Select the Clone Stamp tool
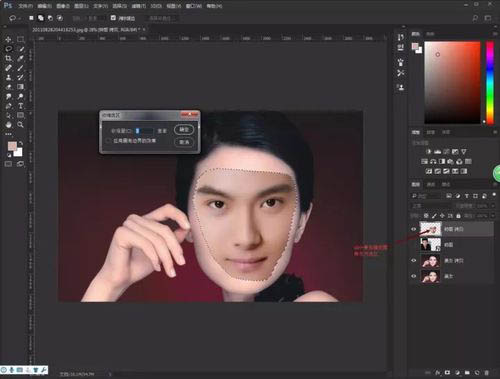 [8, 77]
